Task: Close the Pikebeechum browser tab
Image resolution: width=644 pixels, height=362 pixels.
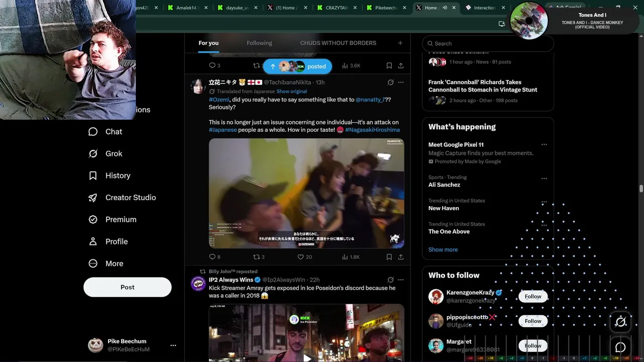Action: click(x=405, y=8)
